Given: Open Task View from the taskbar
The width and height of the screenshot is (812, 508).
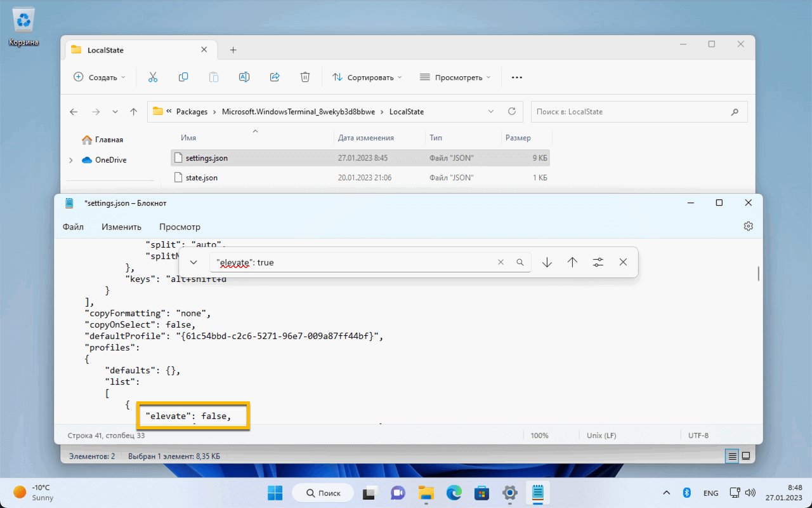Looking at the screenshot, I should pyautogui.click(x=369, y=493).
